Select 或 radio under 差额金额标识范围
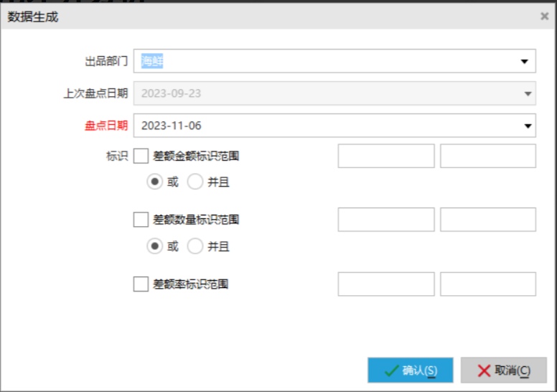The image size is (557, 392). tap(155, 182)
